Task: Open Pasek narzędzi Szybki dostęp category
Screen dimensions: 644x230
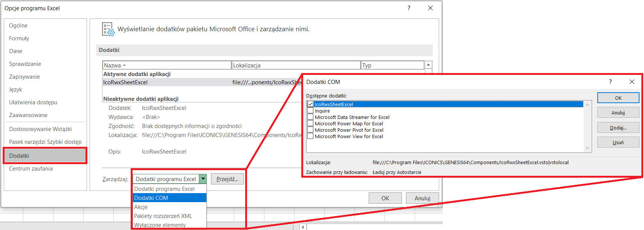Action: [45, 142]
